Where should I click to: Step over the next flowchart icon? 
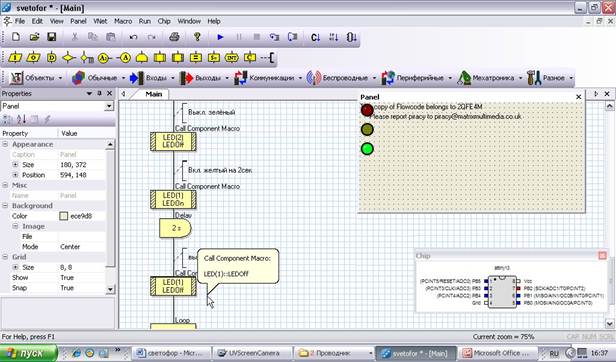click(292, 37)
